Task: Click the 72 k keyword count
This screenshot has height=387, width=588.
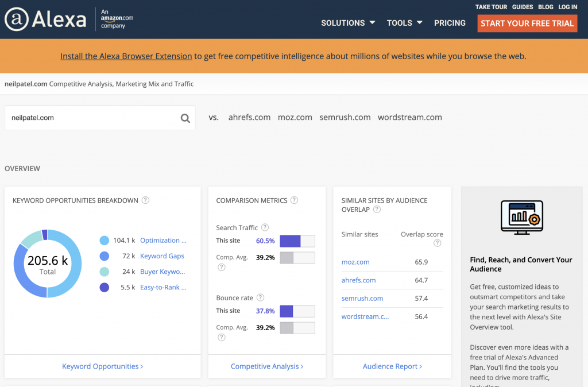Action: pyautogui.click(x=129, y=256)
